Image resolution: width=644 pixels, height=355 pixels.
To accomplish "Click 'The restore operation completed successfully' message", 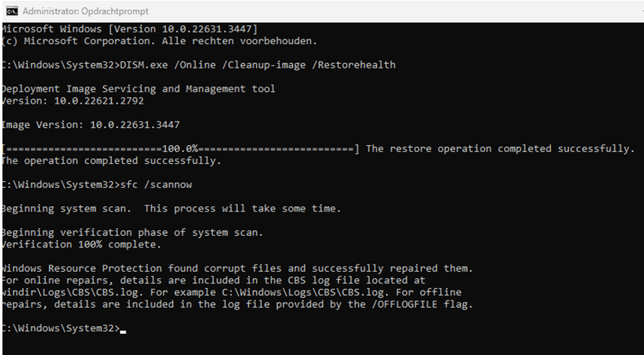I will (500, 149).
